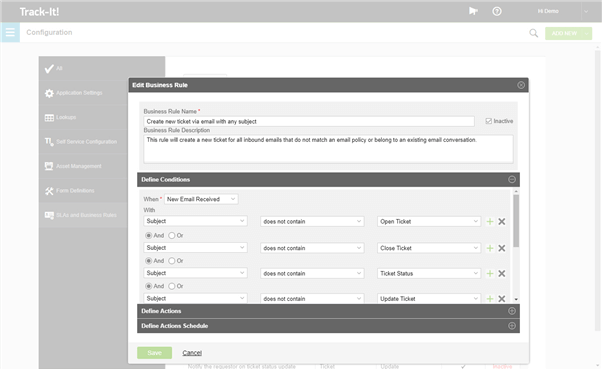
Task: Click the Cancel link
Action: (192, 353)
